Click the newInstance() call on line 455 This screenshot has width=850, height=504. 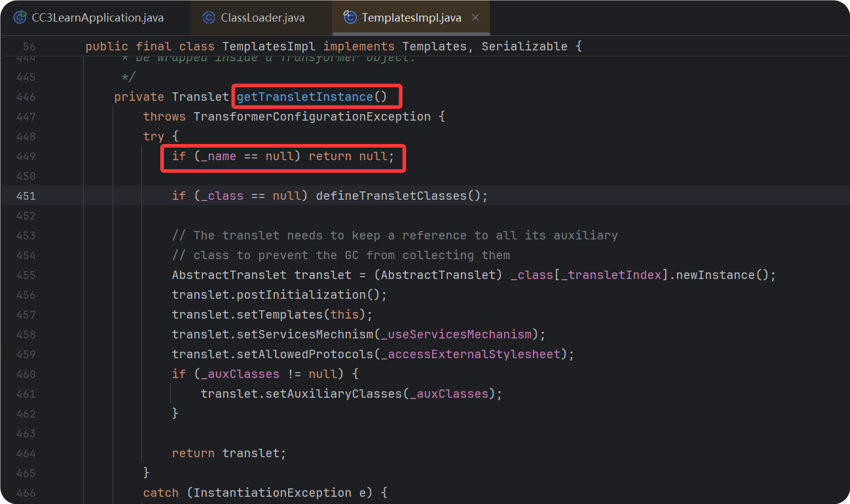pos(720,274)
